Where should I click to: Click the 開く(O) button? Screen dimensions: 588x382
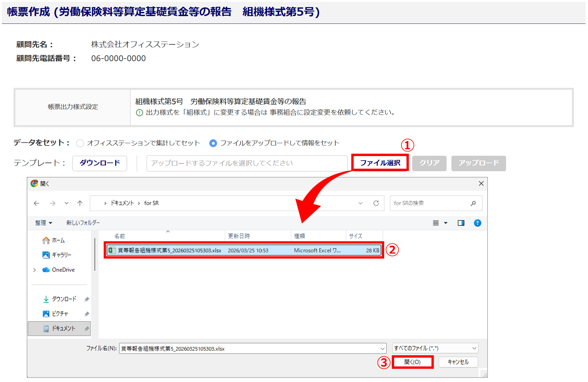412,362
